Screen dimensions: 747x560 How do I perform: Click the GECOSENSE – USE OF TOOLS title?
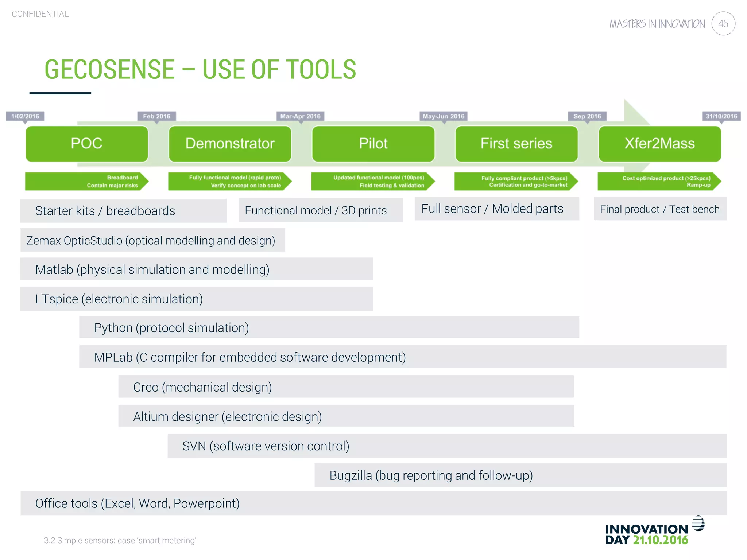(x=200, y=69)
